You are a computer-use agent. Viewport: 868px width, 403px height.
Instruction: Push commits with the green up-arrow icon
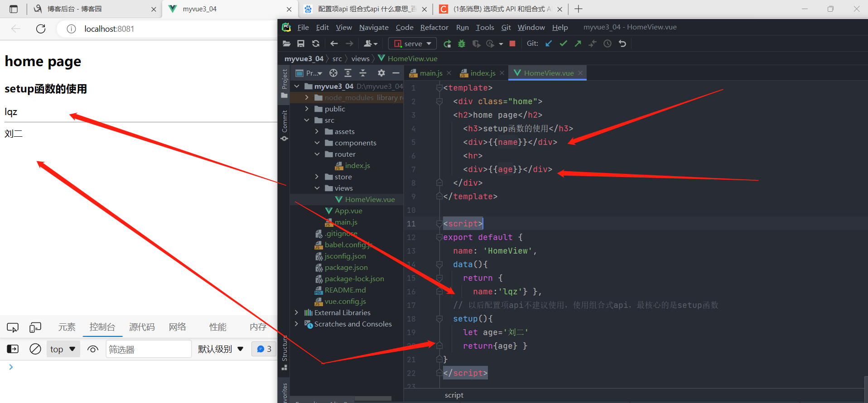tap(578, 43)
